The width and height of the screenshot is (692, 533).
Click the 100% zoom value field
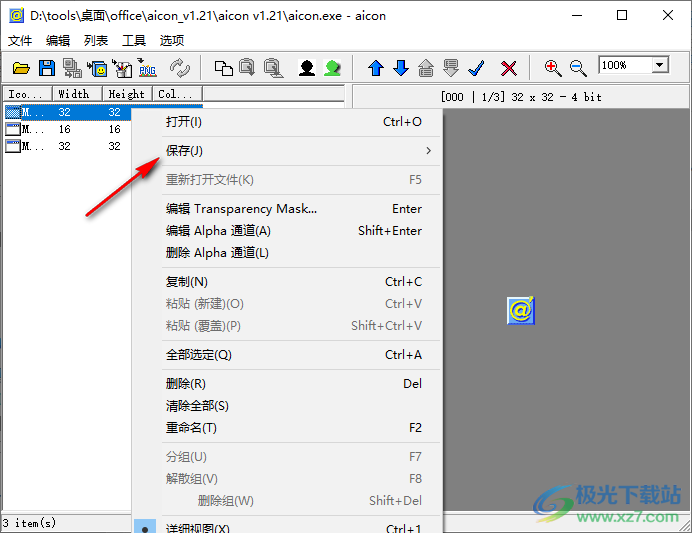coord(625,65)
